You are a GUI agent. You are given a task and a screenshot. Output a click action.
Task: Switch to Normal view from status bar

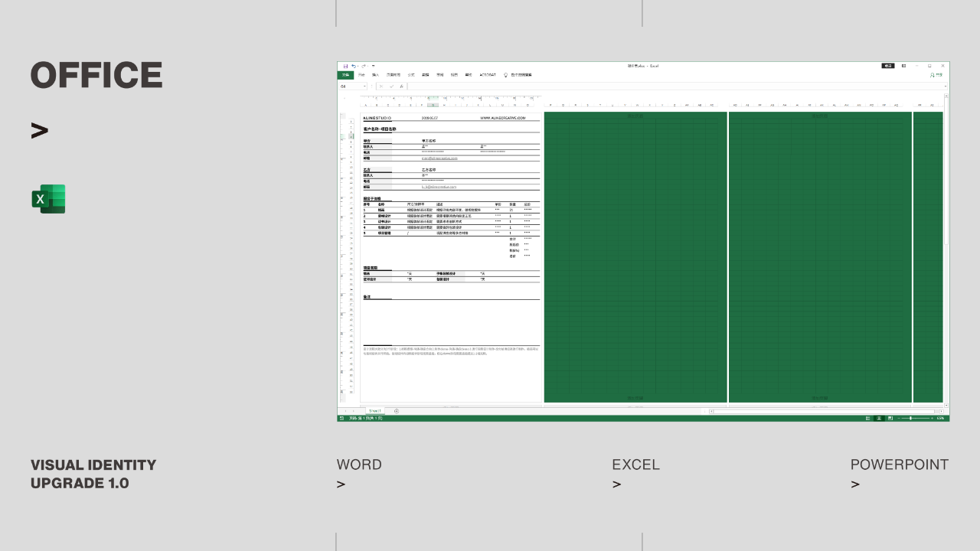point(867,419)
